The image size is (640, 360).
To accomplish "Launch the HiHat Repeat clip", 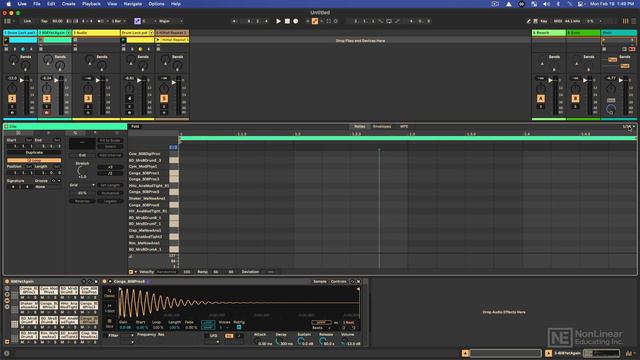I will click(158, 40).
